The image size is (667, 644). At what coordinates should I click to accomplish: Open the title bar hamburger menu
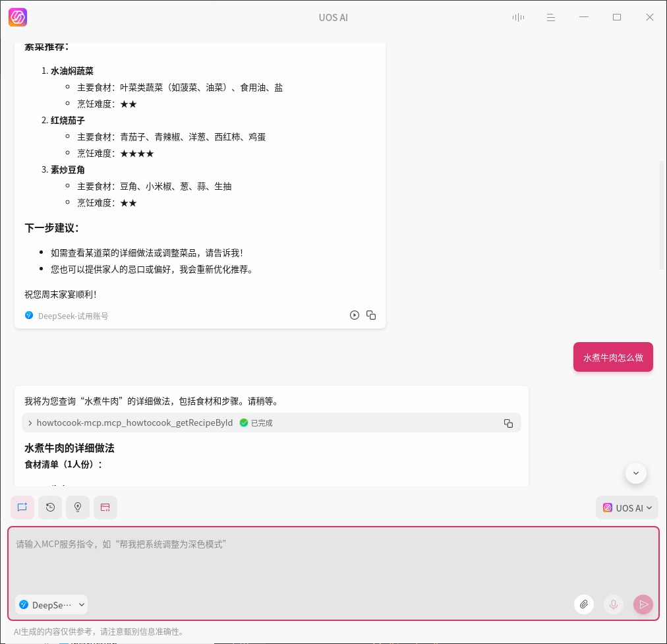click(551, 17)
